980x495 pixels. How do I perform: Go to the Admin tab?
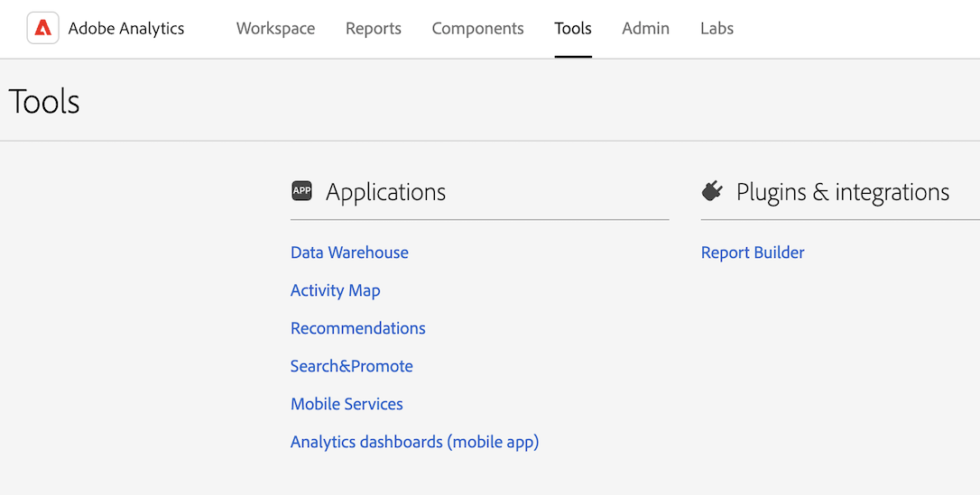pyautogui.click(x=645, y=29)
